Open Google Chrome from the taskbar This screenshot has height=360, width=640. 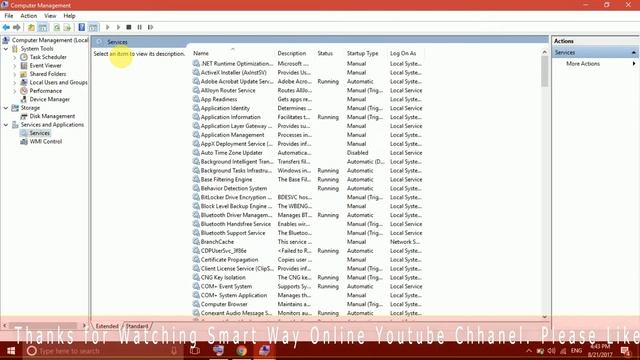[x=241, y=351]
